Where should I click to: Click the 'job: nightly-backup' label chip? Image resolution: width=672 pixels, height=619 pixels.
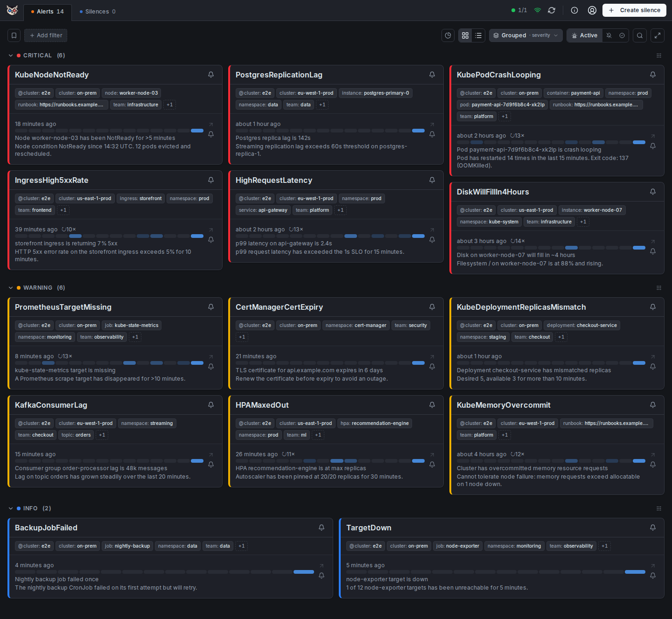click(127, 546)
